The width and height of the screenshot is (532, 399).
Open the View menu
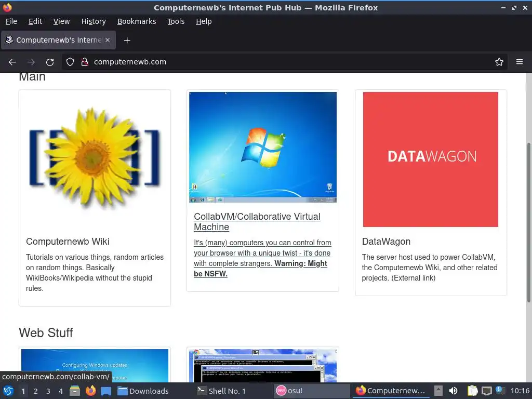[61, 21]
